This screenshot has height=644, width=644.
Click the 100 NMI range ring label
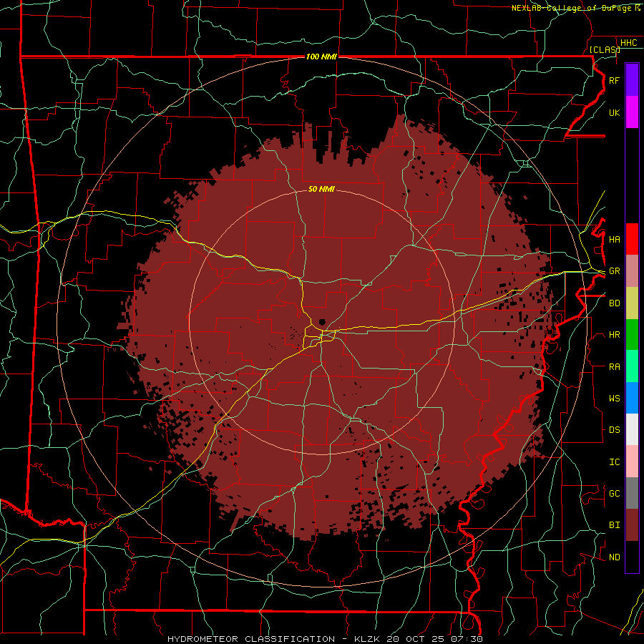321,57
